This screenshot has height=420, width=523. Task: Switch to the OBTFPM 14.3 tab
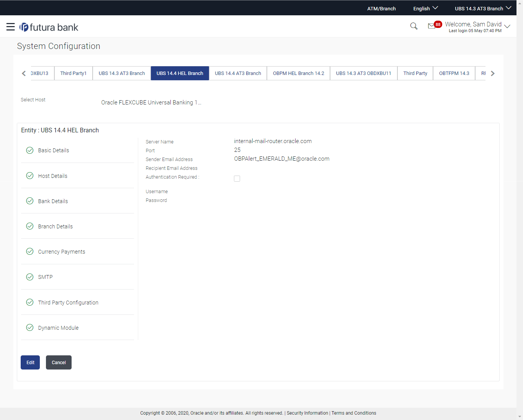click(x=454, y=73)
